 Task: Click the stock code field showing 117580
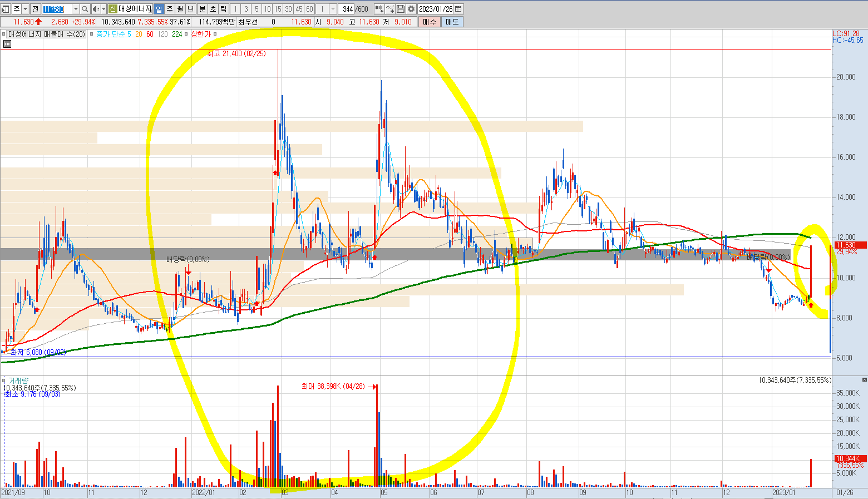tap(57, 9)
